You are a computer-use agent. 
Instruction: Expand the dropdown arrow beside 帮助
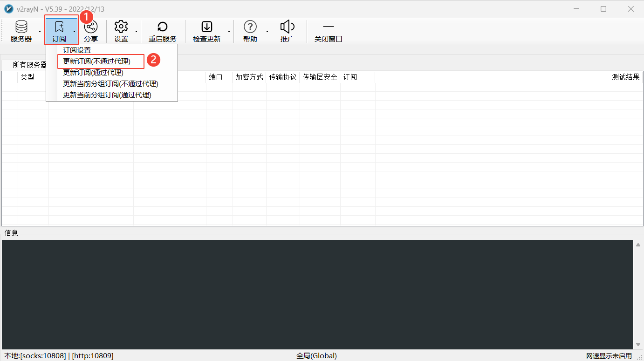click(267, 31)
